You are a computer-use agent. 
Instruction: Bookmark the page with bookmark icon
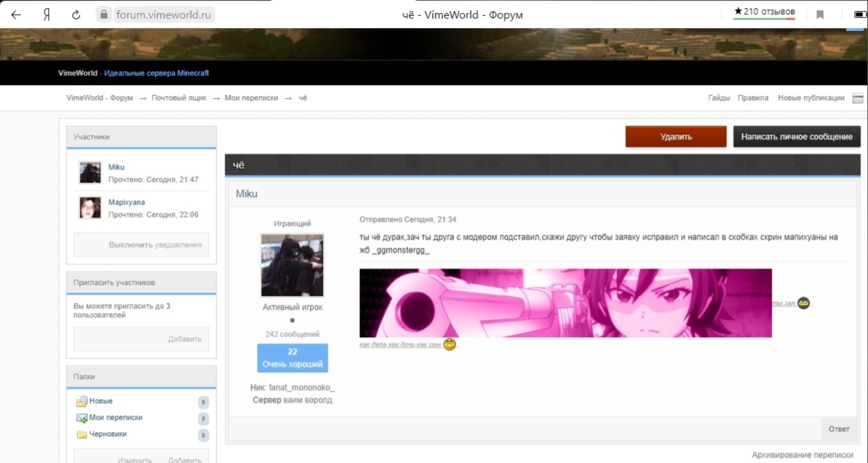coord(820,14)
